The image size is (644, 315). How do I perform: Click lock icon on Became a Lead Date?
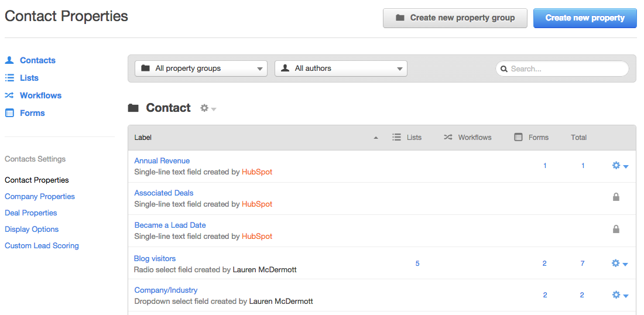(x=616, y=229)
